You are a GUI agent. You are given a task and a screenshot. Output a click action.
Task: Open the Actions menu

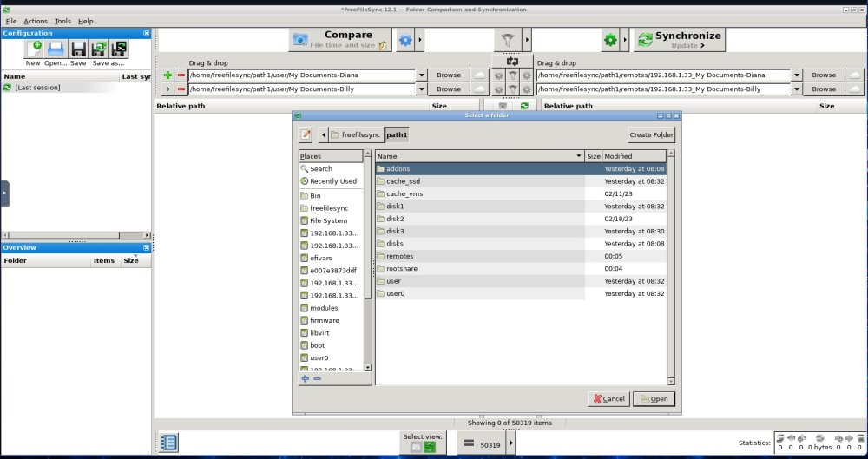pos(36,21)
